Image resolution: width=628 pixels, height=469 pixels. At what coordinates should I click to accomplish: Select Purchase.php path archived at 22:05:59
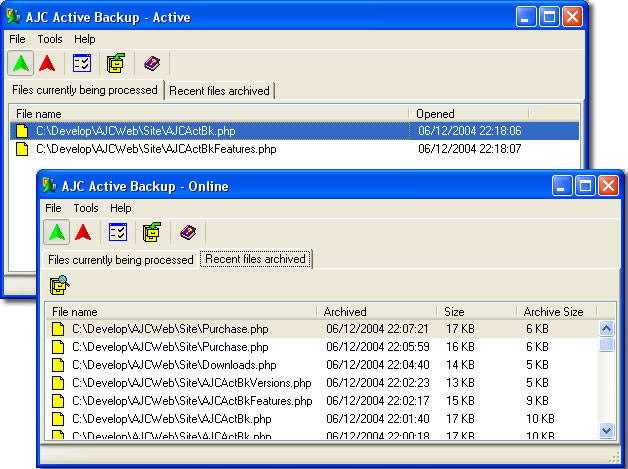pyautogui.click(x=170, y=347)
